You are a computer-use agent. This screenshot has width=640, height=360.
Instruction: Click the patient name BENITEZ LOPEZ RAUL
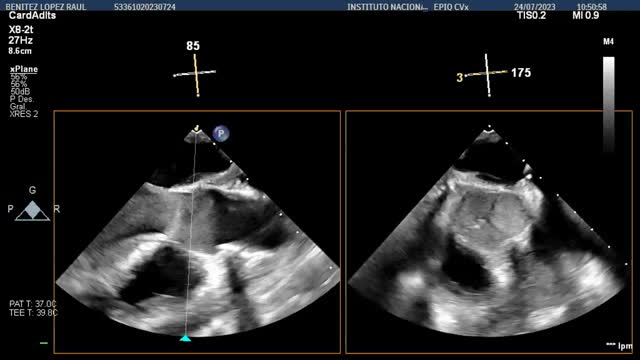point(46,7)
